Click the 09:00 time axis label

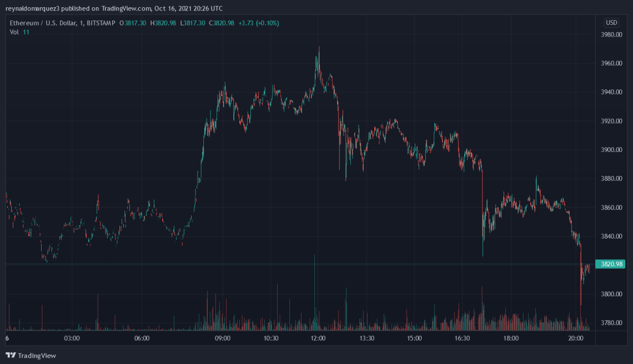click(223, 338)
